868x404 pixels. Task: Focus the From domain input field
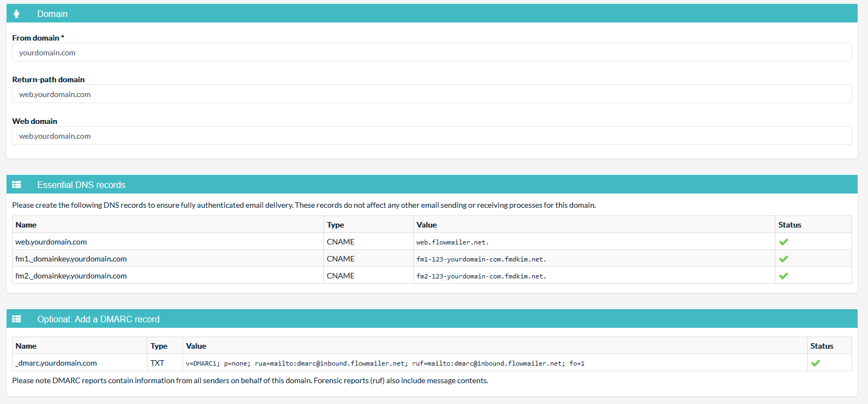coord(432,53)
